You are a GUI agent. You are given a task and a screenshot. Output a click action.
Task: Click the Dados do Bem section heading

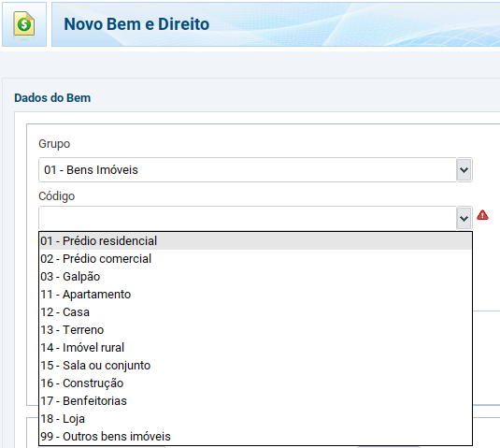(52, 98)
